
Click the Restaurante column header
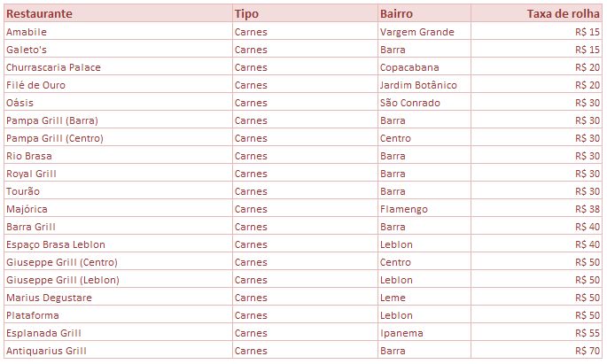(x=118, y=13)
